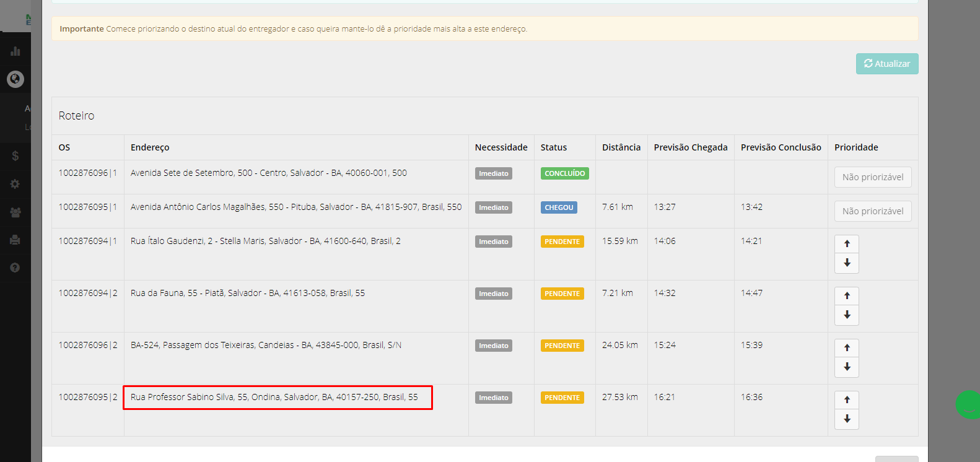
Task: Click Não priorizável on Avenida Sete de Setembro row
Action: click(873, 177)
